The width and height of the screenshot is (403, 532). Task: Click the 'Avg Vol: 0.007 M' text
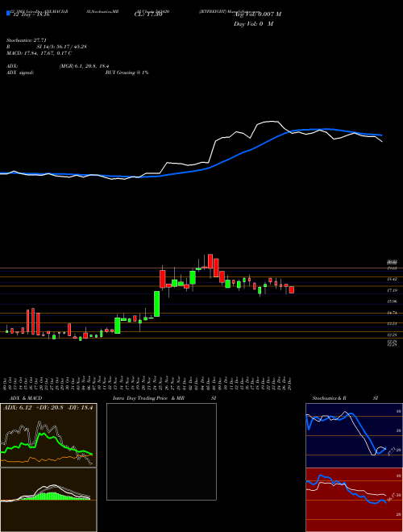(x=257, y=15)
